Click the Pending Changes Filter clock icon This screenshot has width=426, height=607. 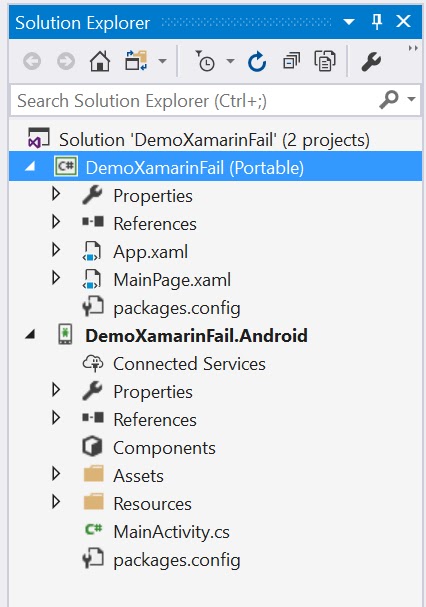(x=205, y=61)
